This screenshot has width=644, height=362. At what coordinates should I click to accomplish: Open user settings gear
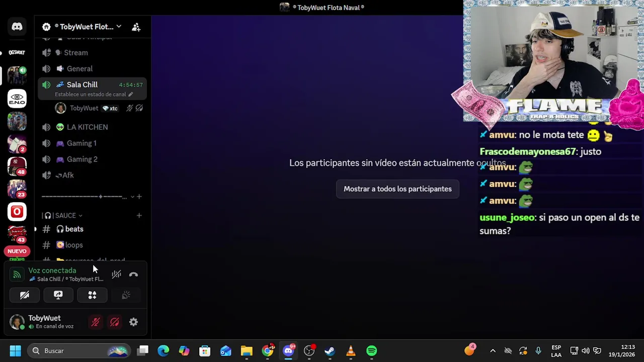[x=133, y=322]
